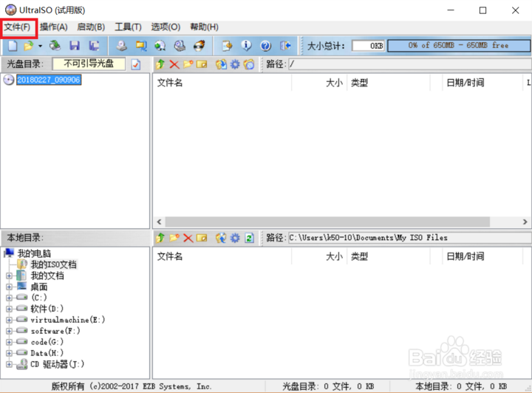Click the Make CD image drive icon
The image size is (532, 393).
(121, 46)
